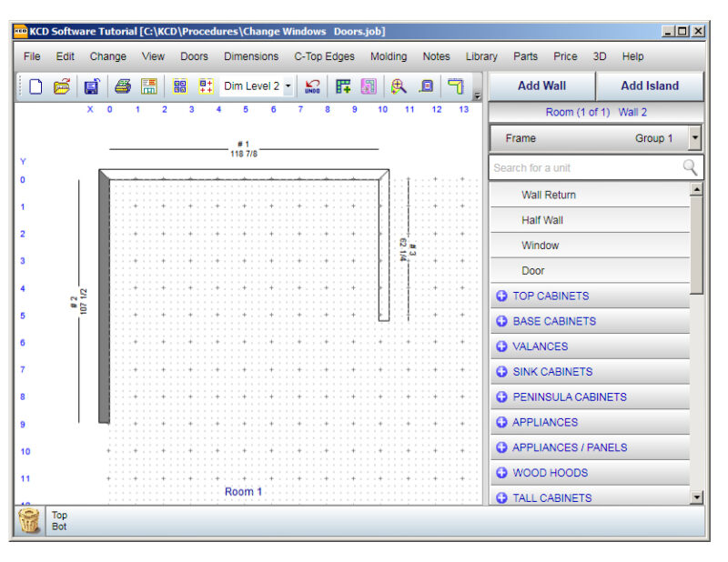Open the File menu
This screenshot has width=728, height=562.
(x=32, y=56)
